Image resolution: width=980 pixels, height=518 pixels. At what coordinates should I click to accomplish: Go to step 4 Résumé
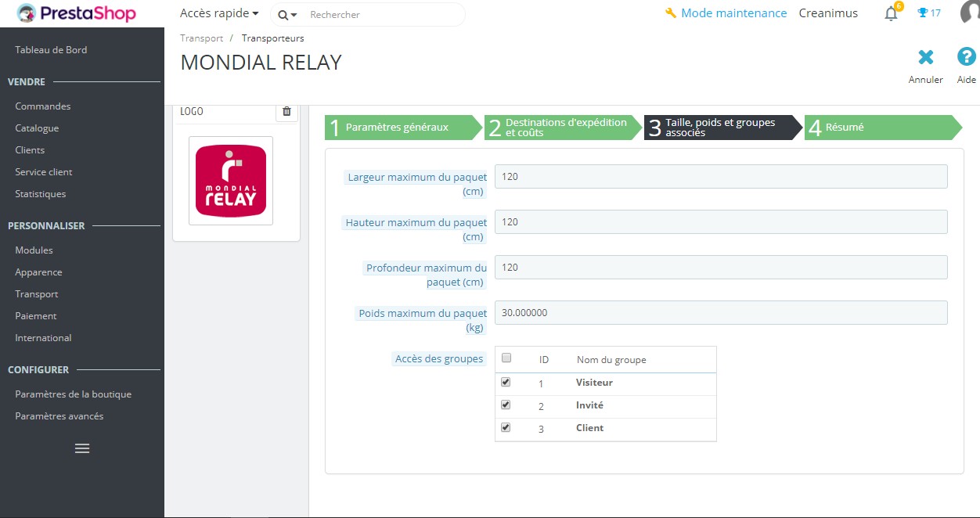(883, 127)
